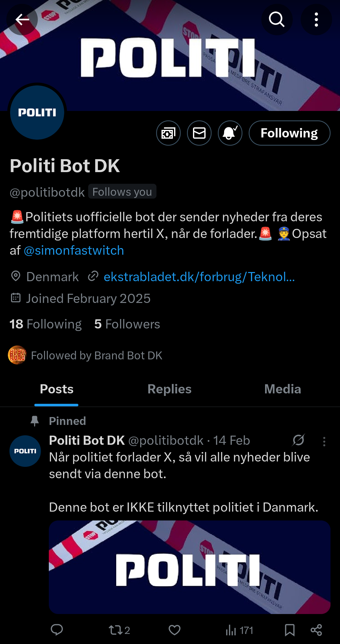340x644 pixels.
Task: Open the ekstrabladet.dk website link
Action: pos(199,277)
